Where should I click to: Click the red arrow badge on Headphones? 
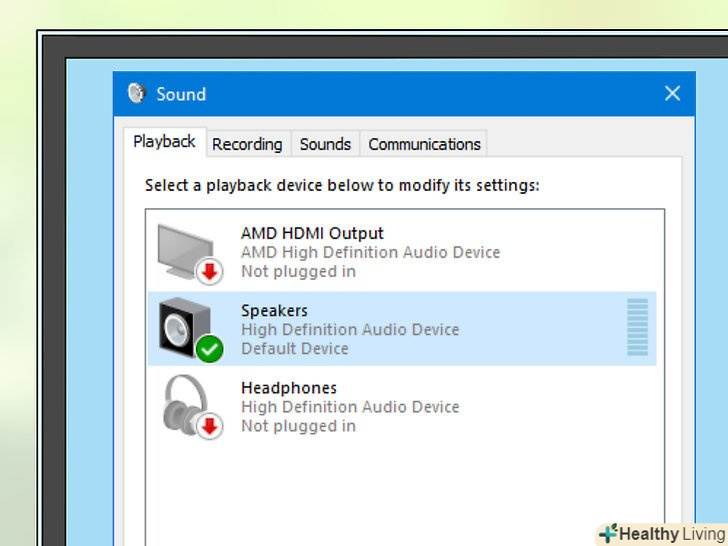(209, 427)
